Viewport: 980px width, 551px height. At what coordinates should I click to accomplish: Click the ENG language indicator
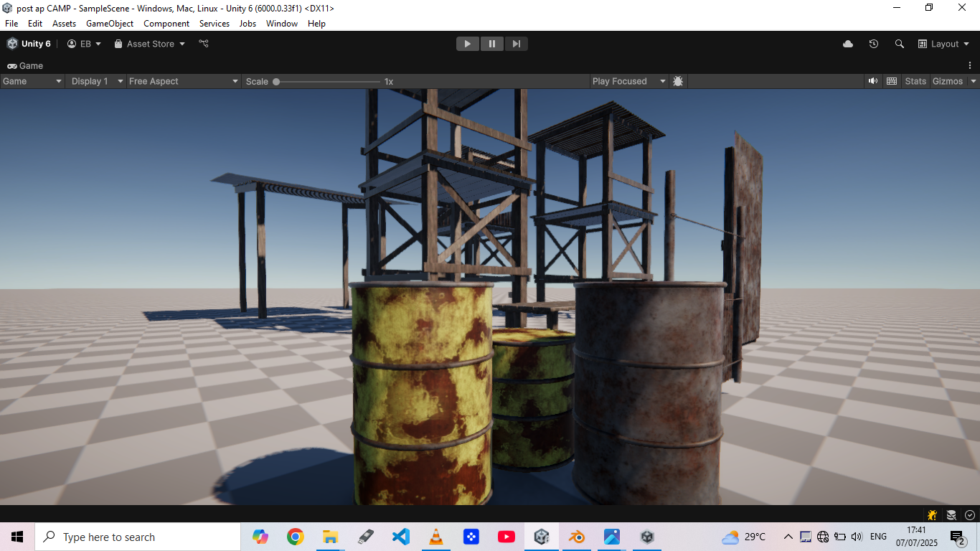pos(878,537)
